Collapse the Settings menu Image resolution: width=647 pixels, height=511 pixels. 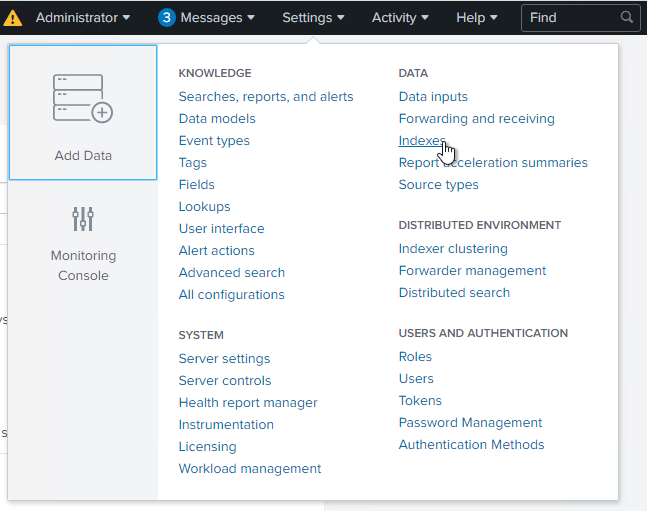click(x=313, y=18)
